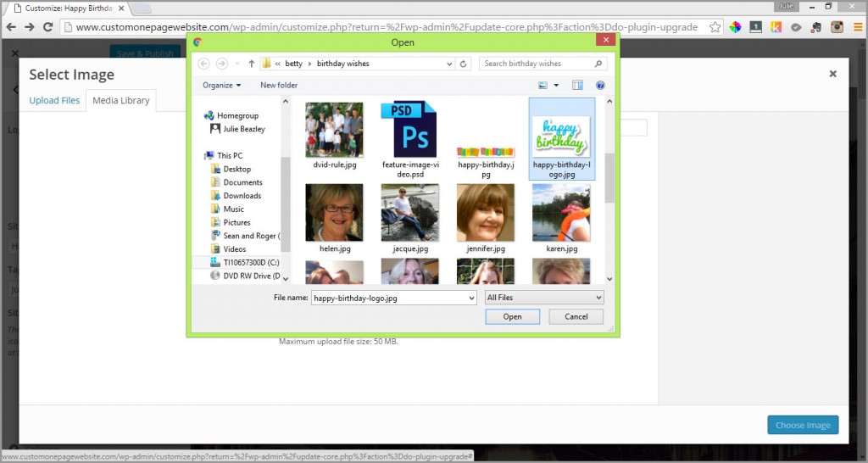Close the Select Image modal

(832, 74)
